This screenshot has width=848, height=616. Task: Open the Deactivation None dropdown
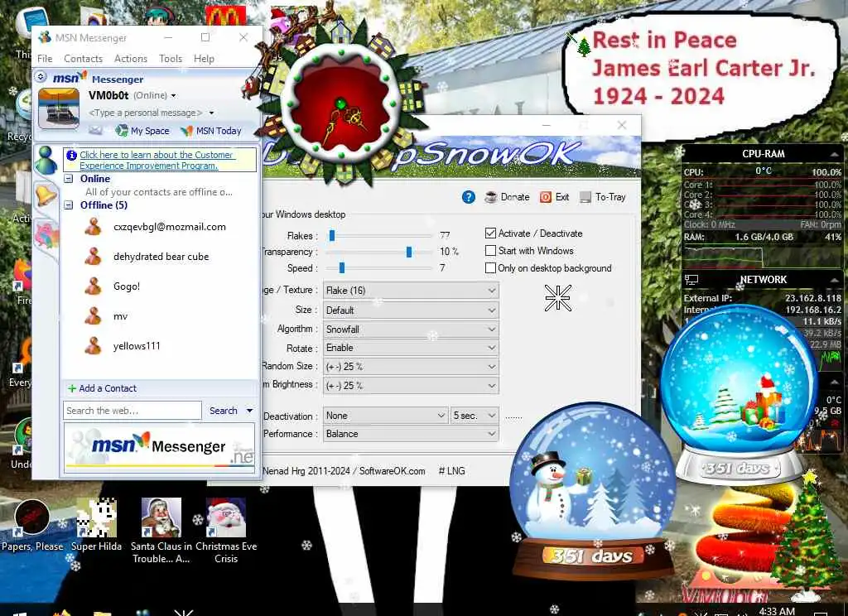coord(386,416)
